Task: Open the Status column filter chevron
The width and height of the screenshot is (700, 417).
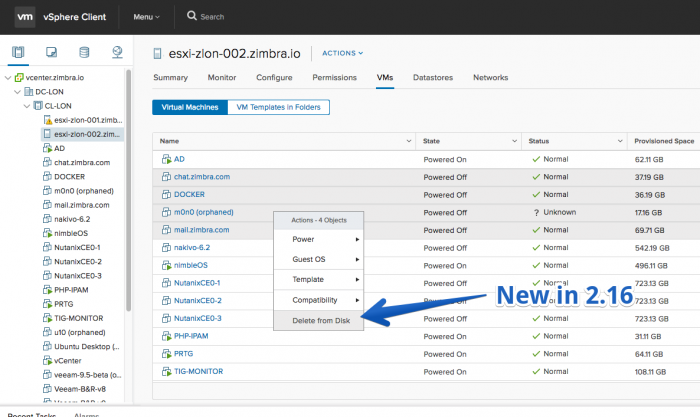Action: coord(620,141)
